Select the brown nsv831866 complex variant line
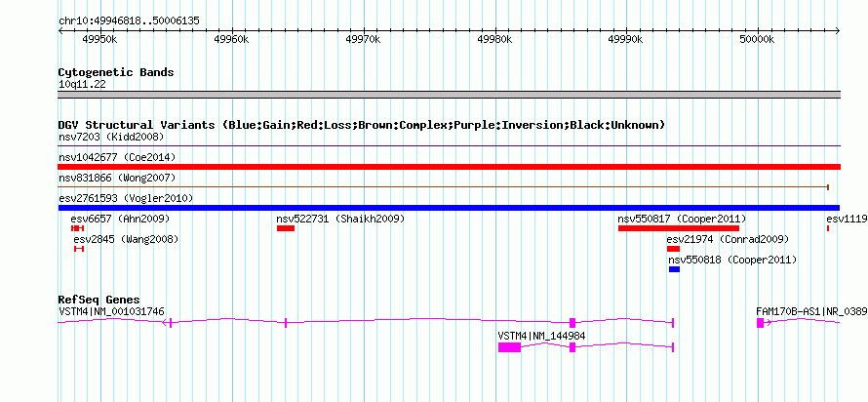 (443, 187)
